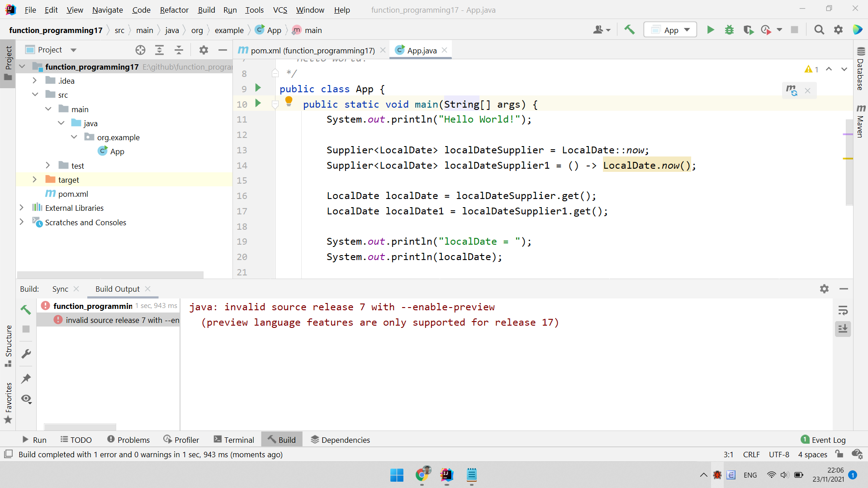This screenshot has height=488, width=868.
Task: Click the warning indicator in editor corner
Action: coord(811,69)
